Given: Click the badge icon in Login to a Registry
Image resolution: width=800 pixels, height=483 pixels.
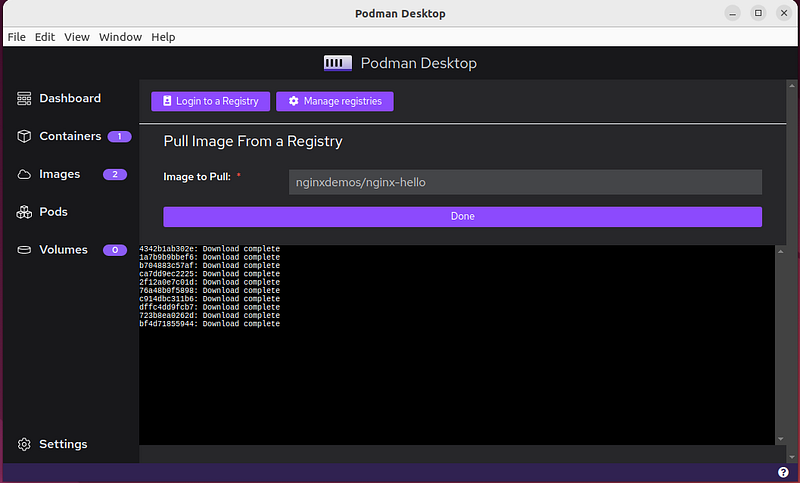Looking at the screenshot, I should (167, 101).
